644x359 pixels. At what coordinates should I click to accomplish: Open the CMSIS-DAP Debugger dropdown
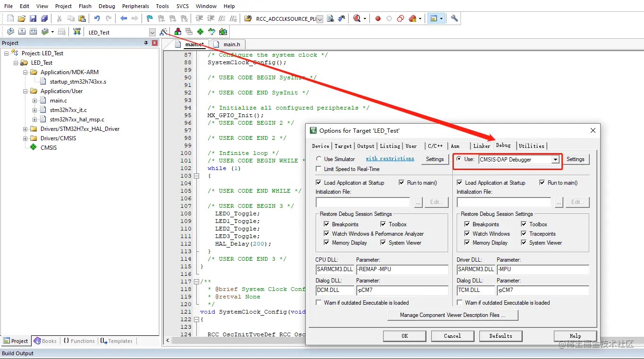point(555,160)
